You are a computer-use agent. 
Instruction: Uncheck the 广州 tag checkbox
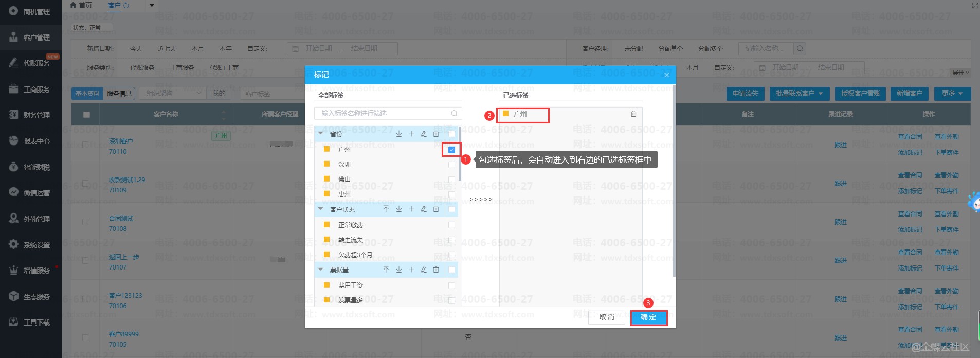point(451,150)
